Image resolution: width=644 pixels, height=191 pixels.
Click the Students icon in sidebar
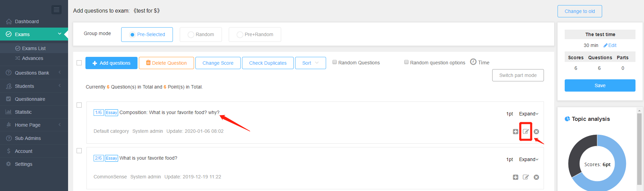tap(9, 86)
